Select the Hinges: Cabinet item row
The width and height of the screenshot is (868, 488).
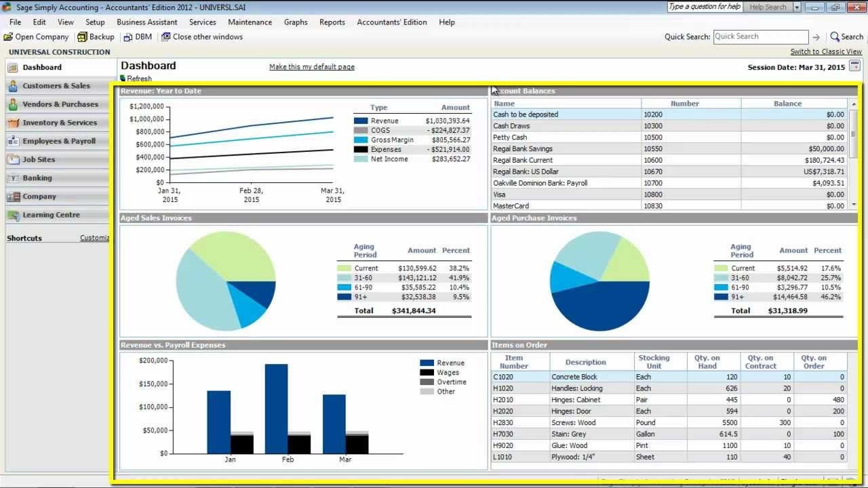669,400
